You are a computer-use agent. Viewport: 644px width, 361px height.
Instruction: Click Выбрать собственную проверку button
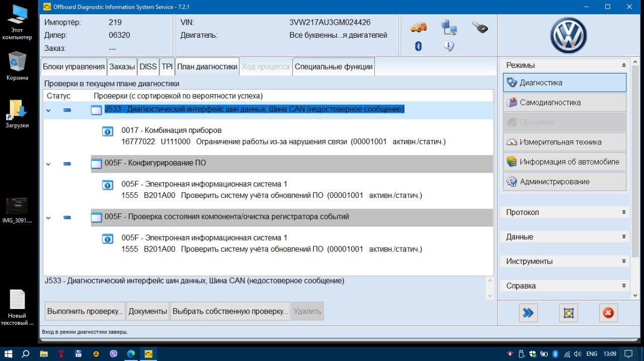[x=230, y=311]
